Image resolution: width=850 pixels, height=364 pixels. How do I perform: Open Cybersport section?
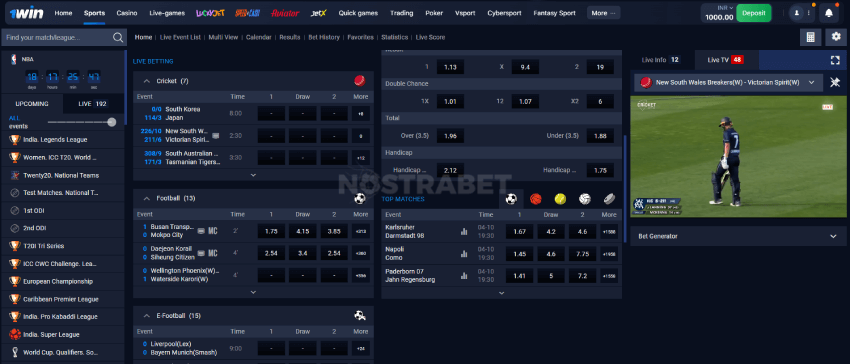click(x=505, y=13)
